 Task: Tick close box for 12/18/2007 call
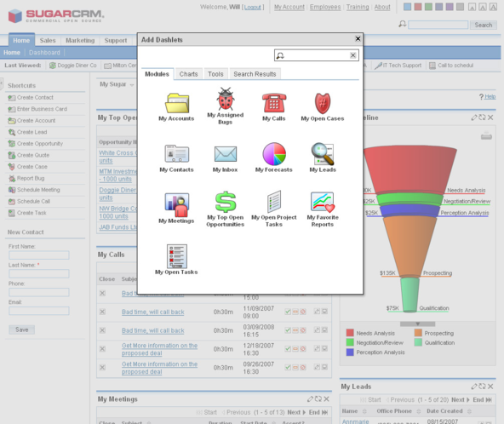point(102,349)
